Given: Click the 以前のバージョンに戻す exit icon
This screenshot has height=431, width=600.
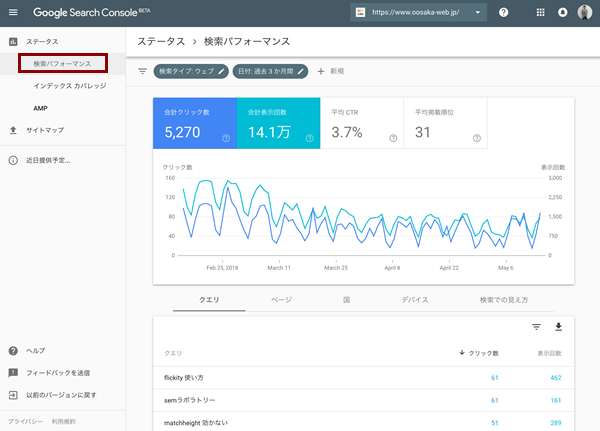Looking at the screenshot, I should [13, 395].
